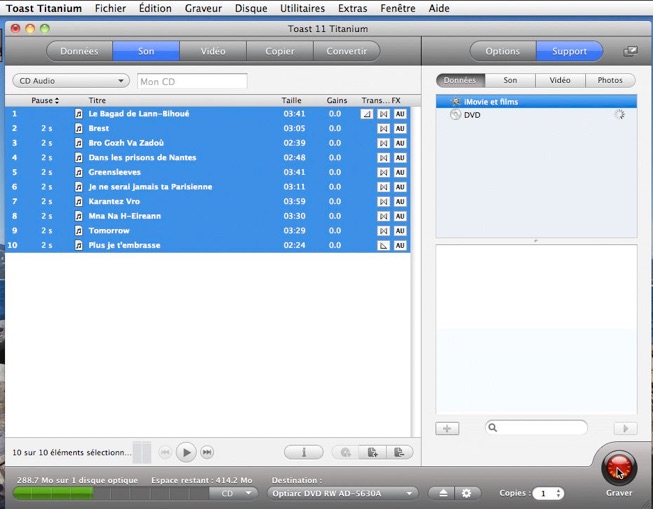Click the media browser search field
Viewport: 653px width, 509px height.
click(536, 427)
